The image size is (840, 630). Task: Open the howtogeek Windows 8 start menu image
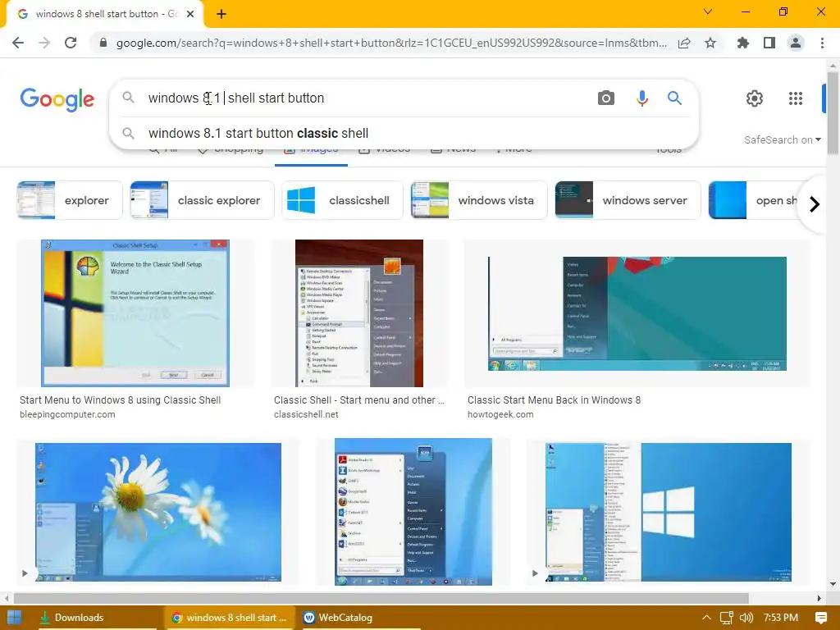tap(637, 313)
